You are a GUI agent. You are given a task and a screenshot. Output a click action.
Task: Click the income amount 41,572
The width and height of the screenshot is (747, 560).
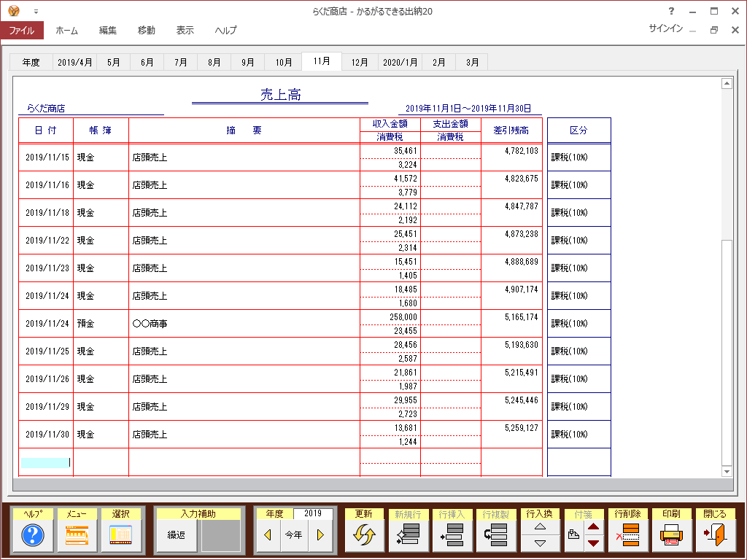point(406,179)
